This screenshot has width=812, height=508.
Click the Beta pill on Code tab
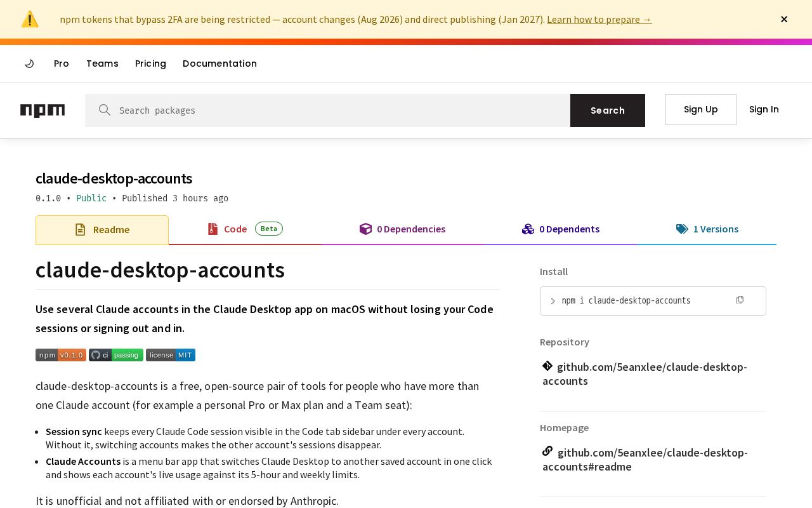269,229
